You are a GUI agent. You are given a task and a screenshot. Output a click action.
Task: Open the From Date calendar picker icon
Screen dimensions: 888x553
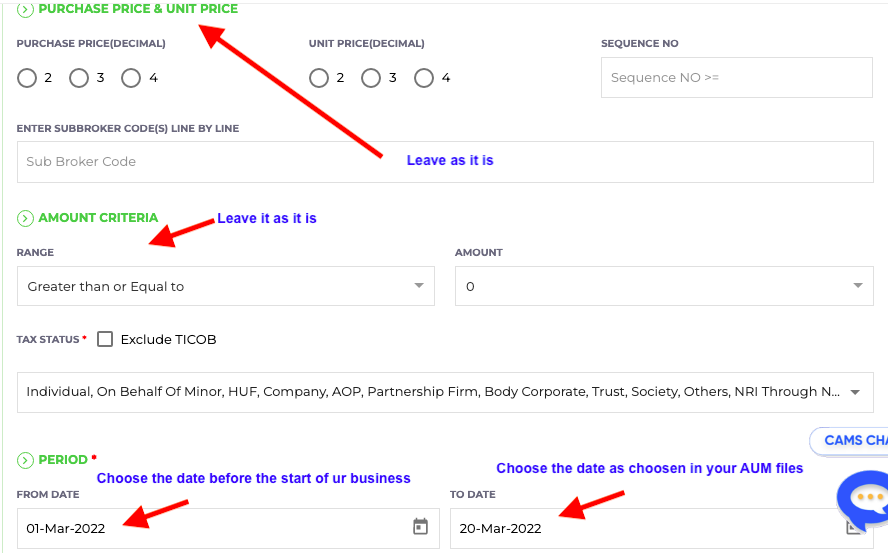(420, 526)
